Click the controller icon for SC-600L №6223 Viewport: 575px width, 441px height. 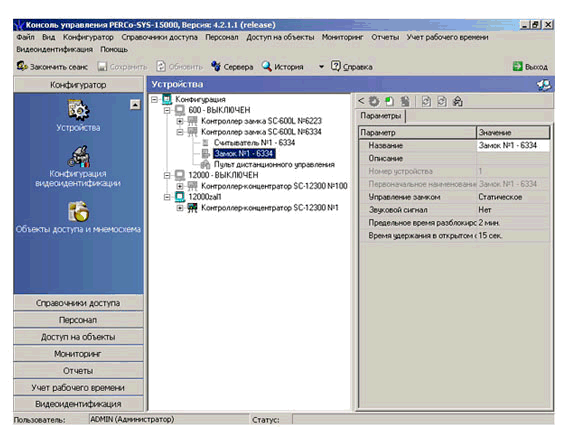click(193, 121)
